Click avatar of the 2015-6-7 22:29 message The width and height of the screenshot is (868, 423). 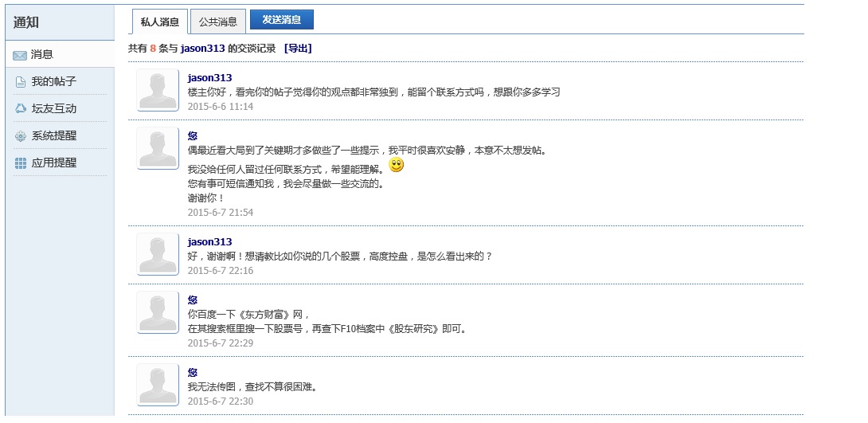coord(158,312)
